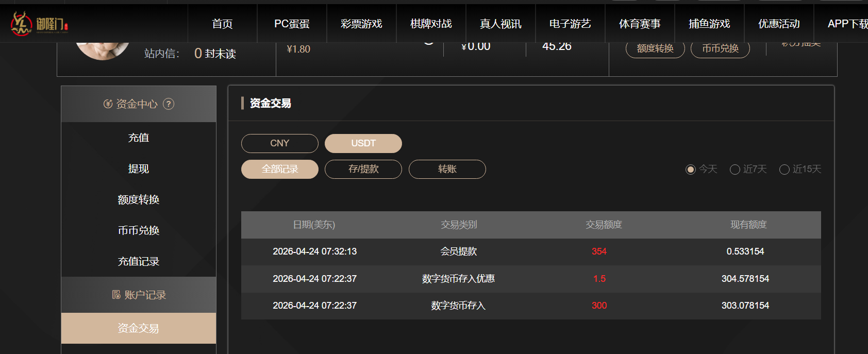Filter by 转账 records

[447, 169]
